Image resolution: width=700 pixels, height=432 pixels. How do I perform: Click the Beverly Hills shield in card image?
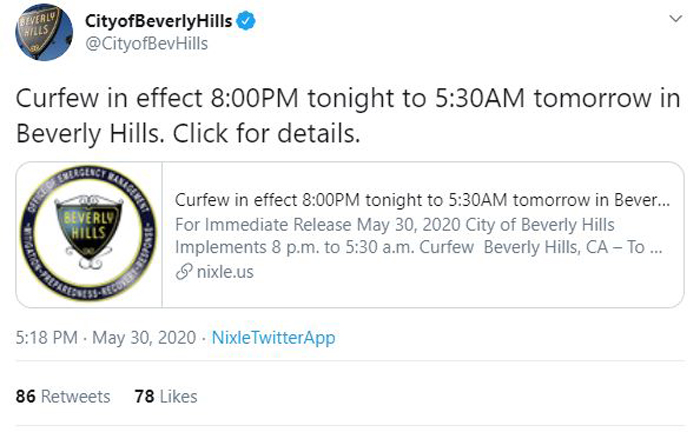pyautogui.click(x=88, y=228)
